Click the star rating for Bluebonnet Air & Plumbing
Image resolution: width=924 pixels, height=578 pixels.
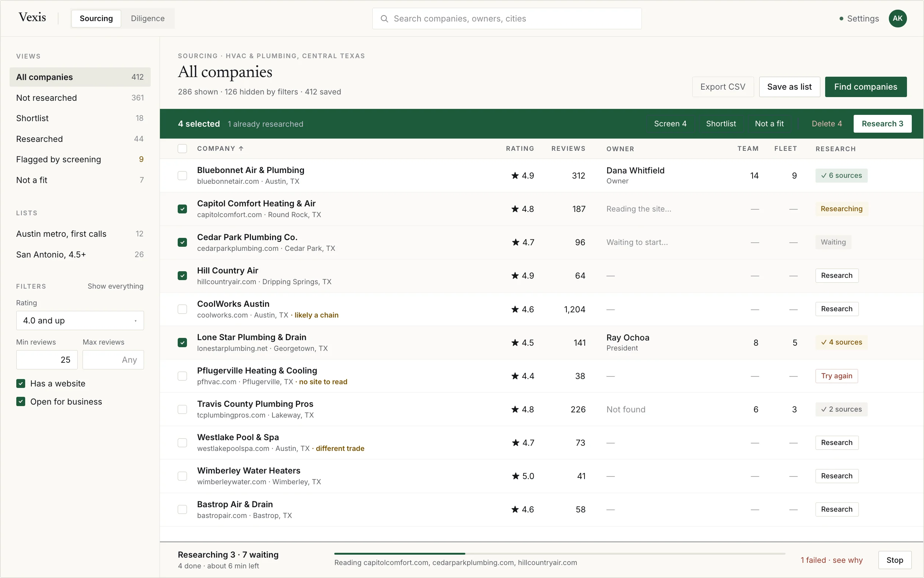pyautogui.click(x=522, y=176)
